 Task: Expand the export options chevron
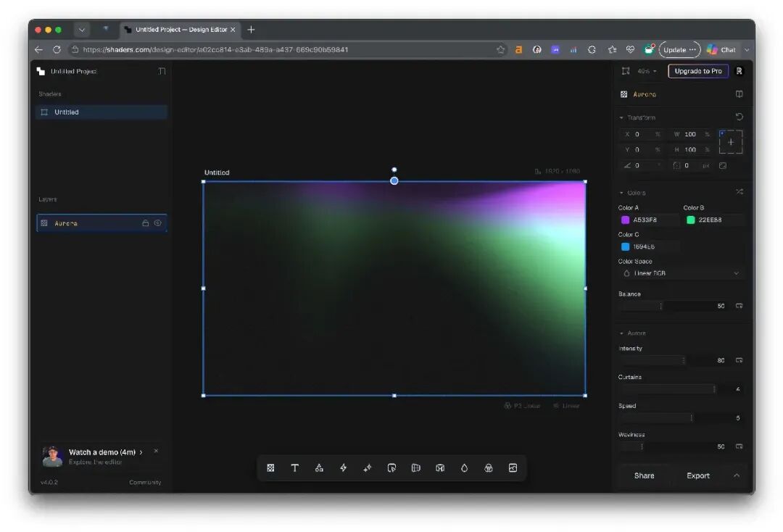pyautogui.click(x=737, y=475)
